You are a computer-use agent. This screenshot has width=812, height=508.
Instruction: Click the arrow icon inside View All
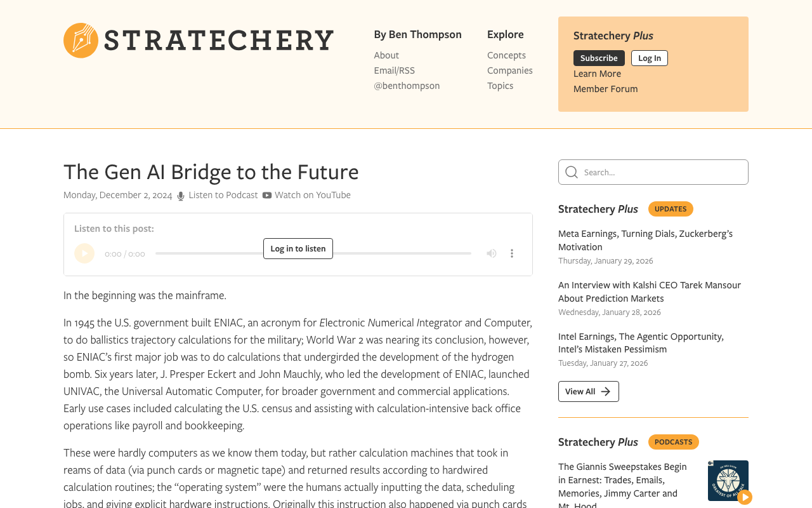tap(606, 392)
